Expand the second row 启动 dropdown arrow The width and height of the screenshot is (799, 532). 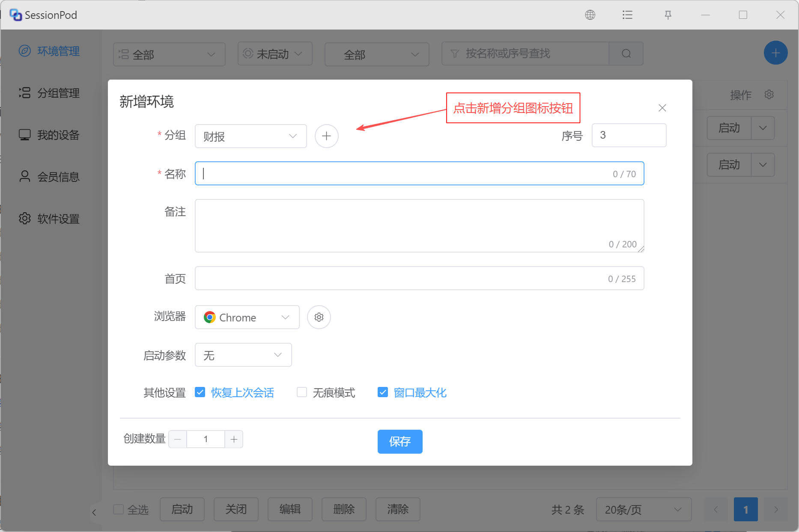(763, 165)
